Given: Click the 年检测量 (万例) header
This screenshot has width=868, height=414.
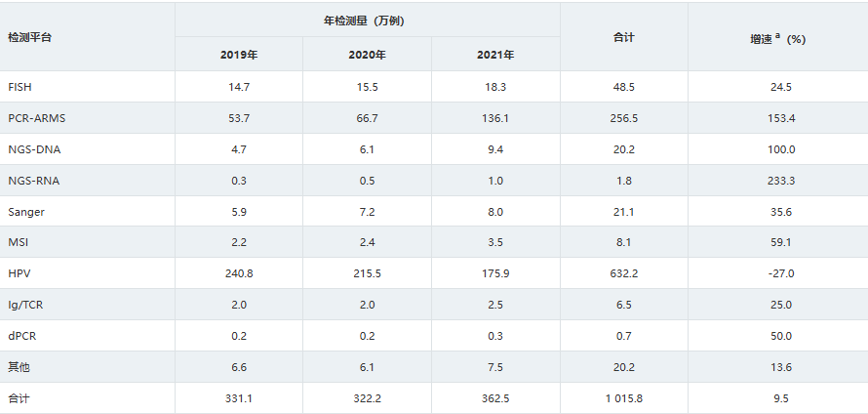Looking at the screenshot, I should tap(367, 20).
